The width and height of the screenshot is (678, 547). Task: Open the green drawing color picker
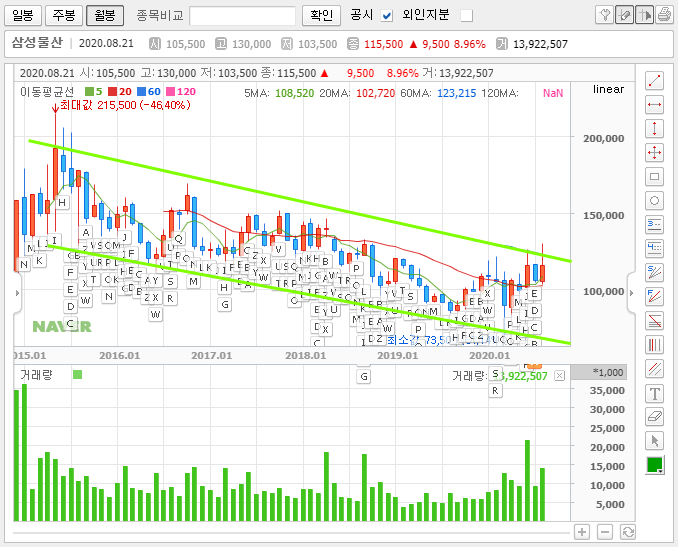coord(655,465)
